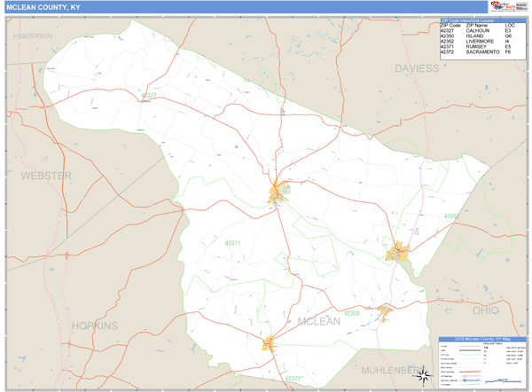This screenshot has height=392, width=532.
Task: Click ZIP code 42372 on map
Action: (293, 379)
